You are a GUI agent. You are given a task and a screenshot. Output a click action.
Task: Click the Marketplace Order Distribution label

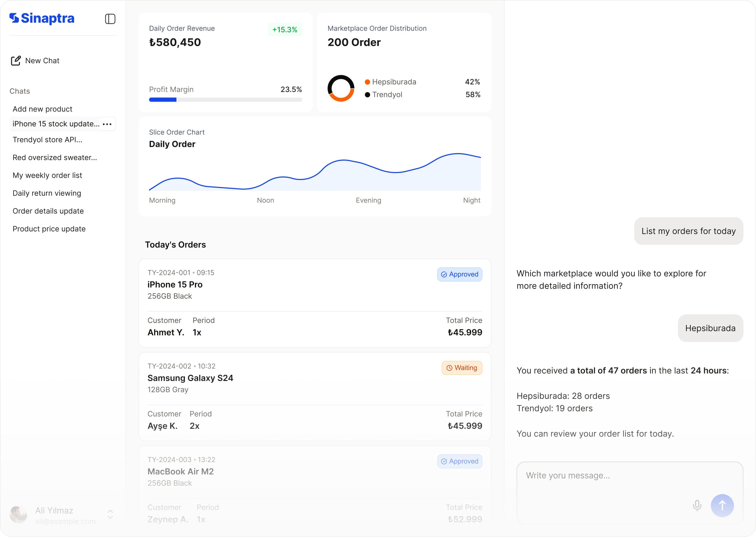tap(377, 28)
